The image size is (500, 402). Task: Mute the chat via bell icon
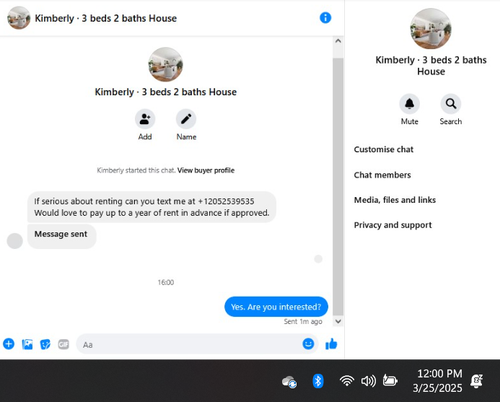(x=409, y=104)
